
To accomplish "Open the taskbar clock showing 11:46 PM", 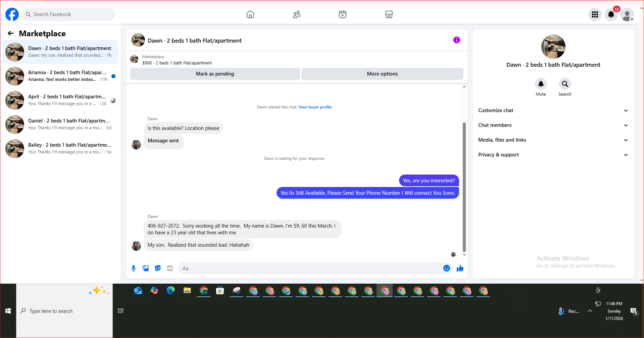I will point(614,311).
